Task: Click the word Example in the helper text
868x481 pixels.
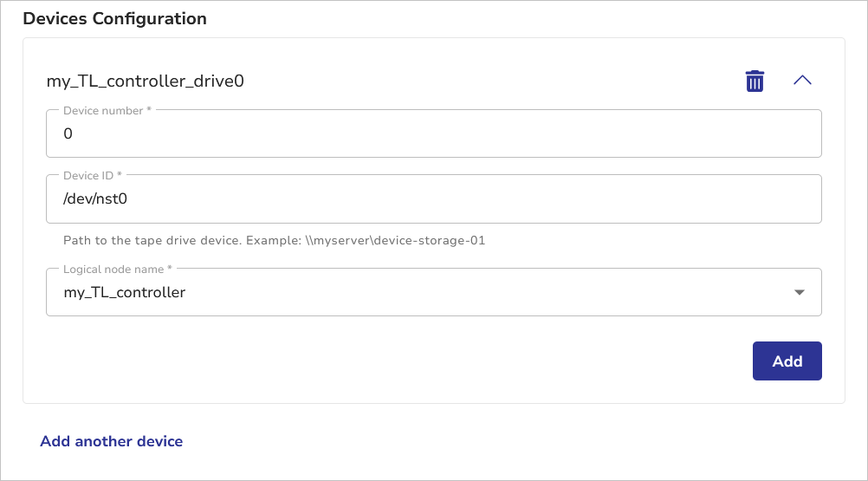Action: [269, 240]
